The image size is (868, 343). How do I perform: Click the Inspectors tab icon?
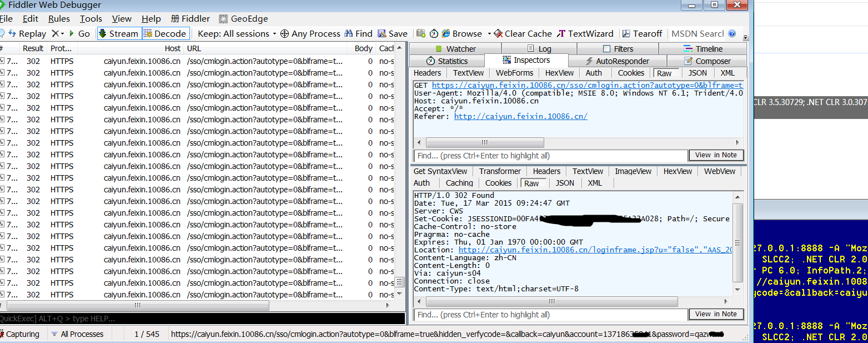coord(506,60)
